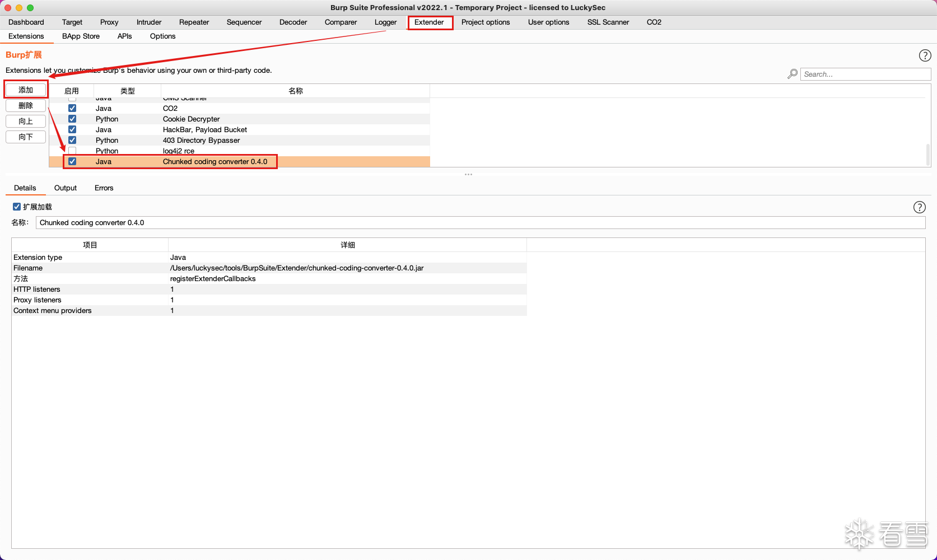Viewport: 937px width, 560px height.
Task: Switch to the Logger tab
Action: [x=386, y=22]
